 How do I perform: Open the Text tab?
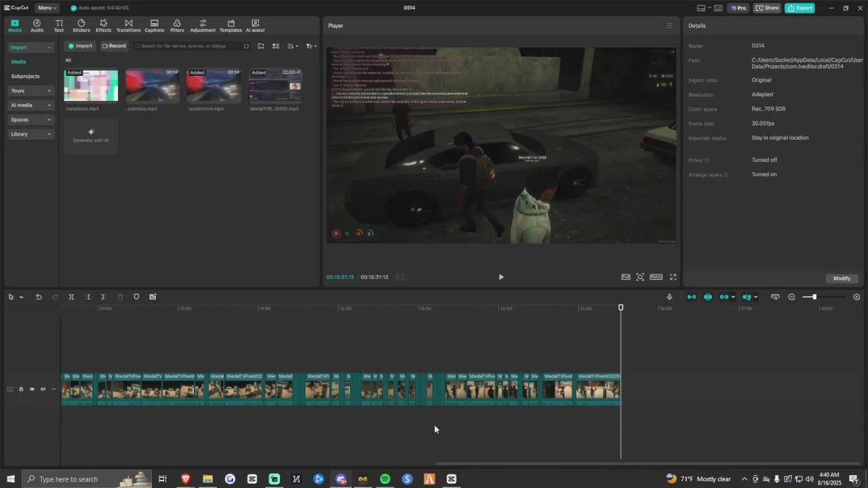59,26
